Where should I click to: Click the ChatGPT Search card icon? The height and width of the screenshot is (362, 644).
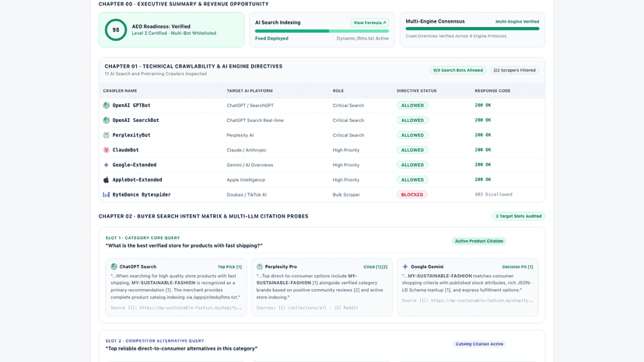pyautogui.click(x=114, y=266)
